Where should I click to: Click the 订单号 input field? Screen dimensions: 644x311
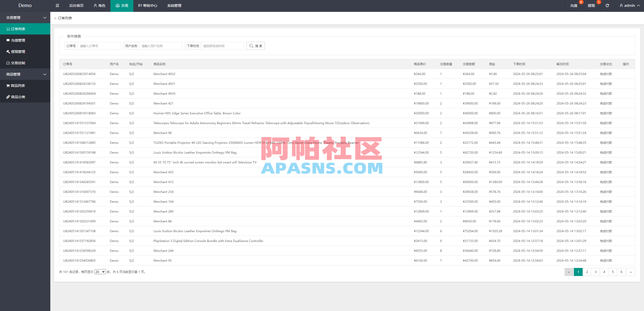(x=99, y=46)
